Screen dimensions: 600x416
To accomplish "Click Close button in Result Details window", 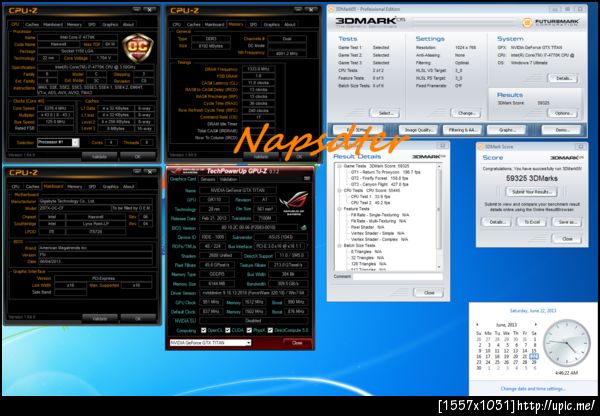I will click(x=429, y=293).
